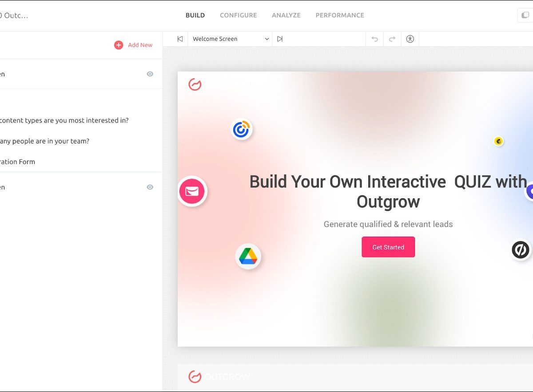Image resolution: width=533 pixels, height=392 pixels.
Task: Open the accessibility options icon
Action: [x=410, y=39]
